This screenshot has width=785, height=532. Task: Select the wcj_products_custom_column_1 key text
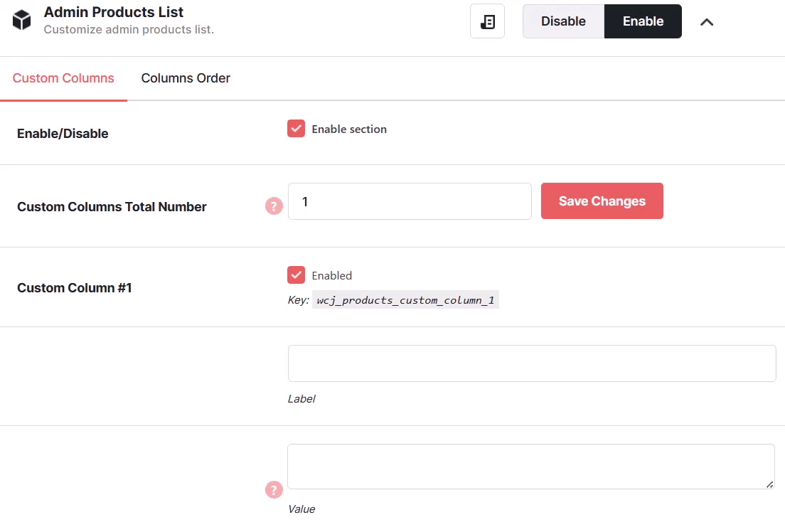405,300
